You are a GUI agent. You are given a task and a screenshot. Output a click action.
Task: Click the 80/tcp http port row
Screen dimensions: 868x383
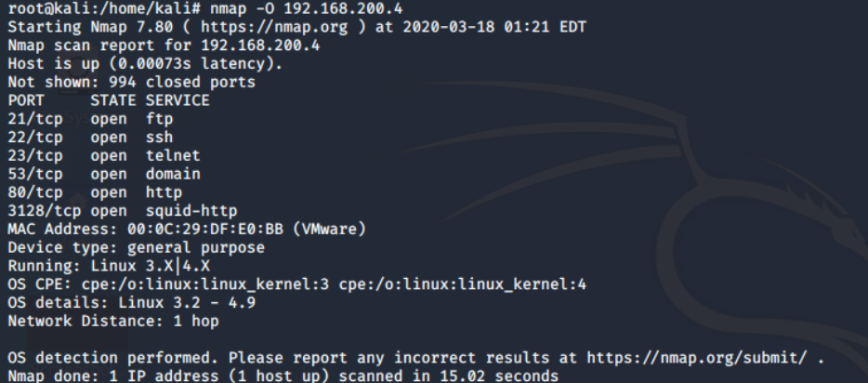pos(95,192)
